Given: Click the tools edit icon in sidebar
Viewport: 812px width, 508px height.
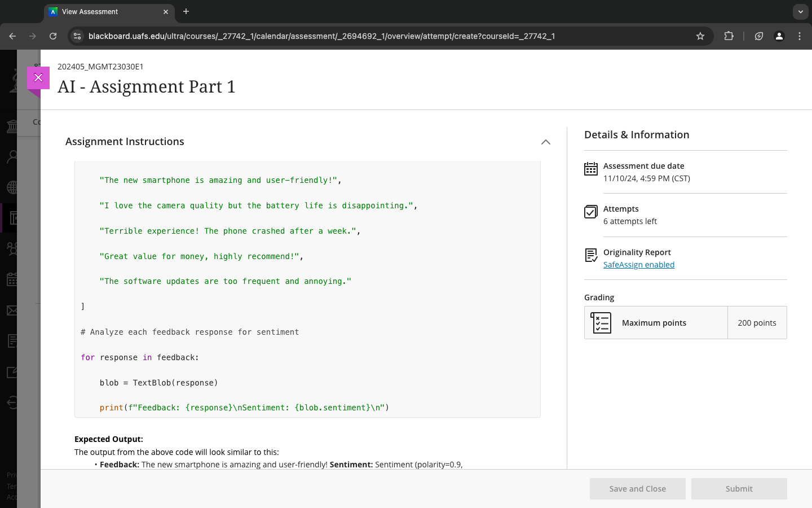Looking at the screenshot, I should coord(12,371).
